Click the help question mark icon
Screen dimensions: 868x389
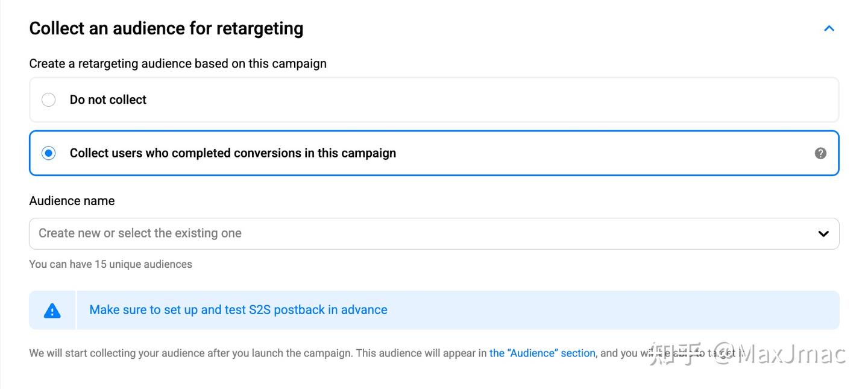(820, 153)
